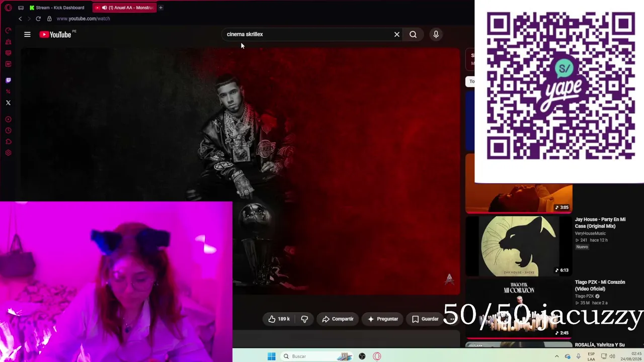This screenshot has width=644, height=362.
Task: Clear the search box with the X
Action: (x=397, y=34)
